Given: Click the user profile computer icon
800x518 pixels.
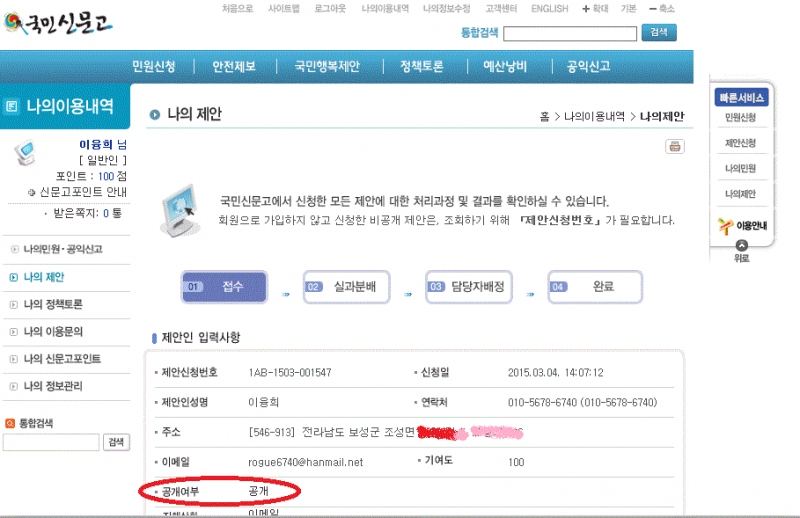Looking at the screenshot, I should tap(25, 153).
